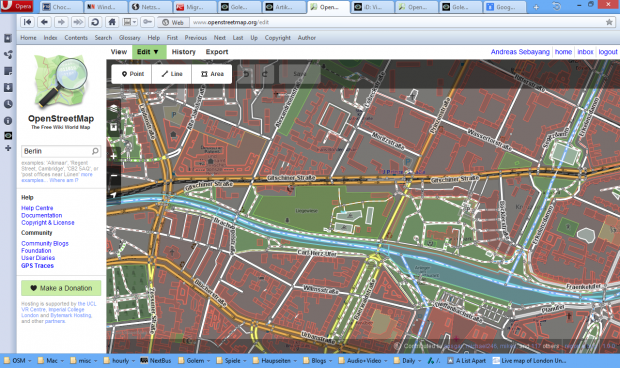Image resolution: width=620 pixels, height=368 pixels.
Task: Redo the last map edit
Action: point(265,74)
